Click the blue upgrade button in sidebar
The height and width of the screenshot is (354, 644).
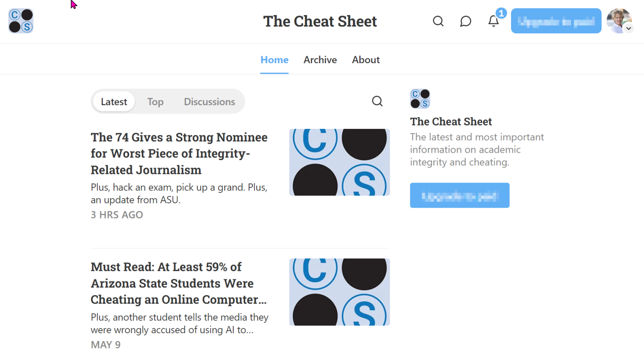pyautogui.click(x=459, y=195)
